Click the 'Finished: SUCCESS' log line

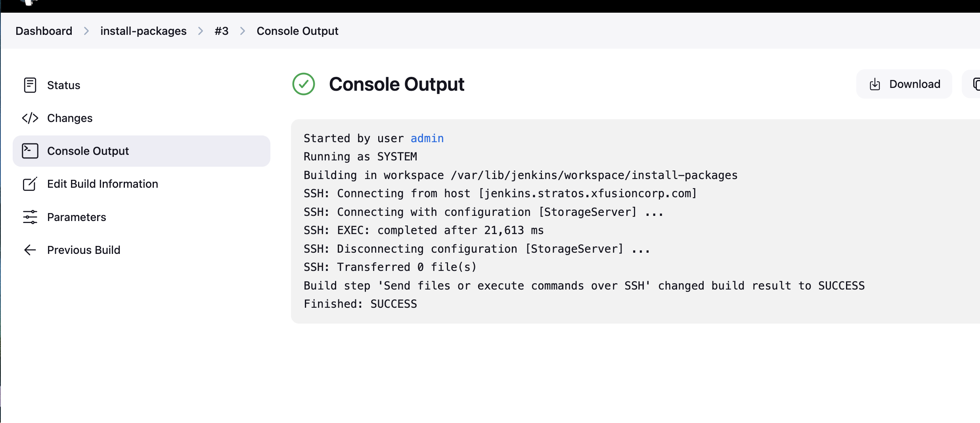pyautogui.click(x=360, y=304)
